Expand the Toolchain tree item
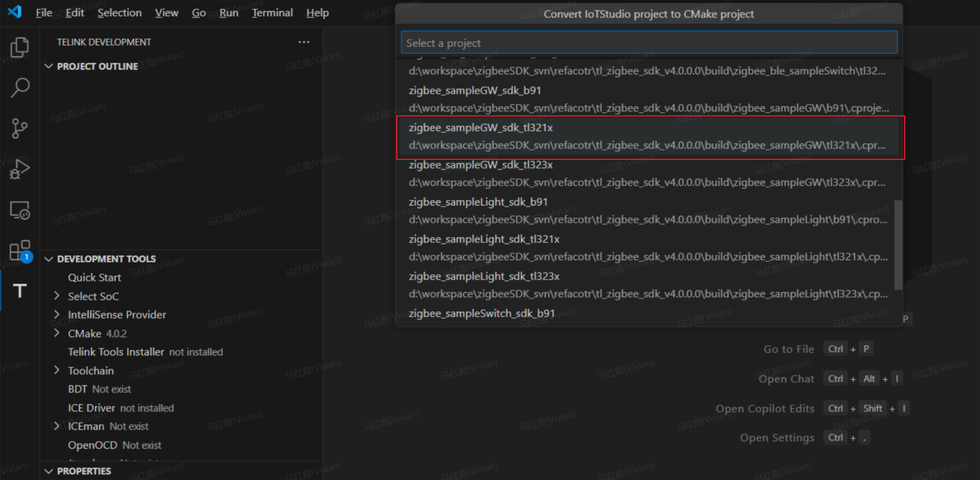 coord(57,371)
